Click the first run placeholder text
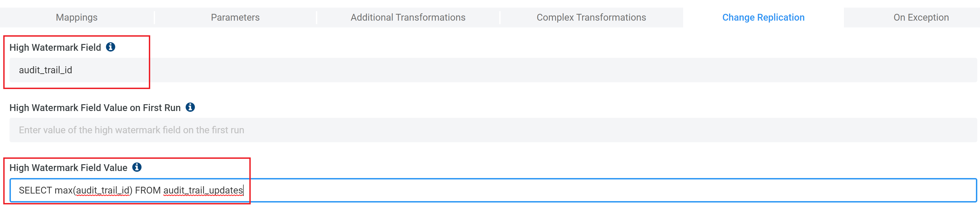The image size is (980, 209). tap(132, 130)
